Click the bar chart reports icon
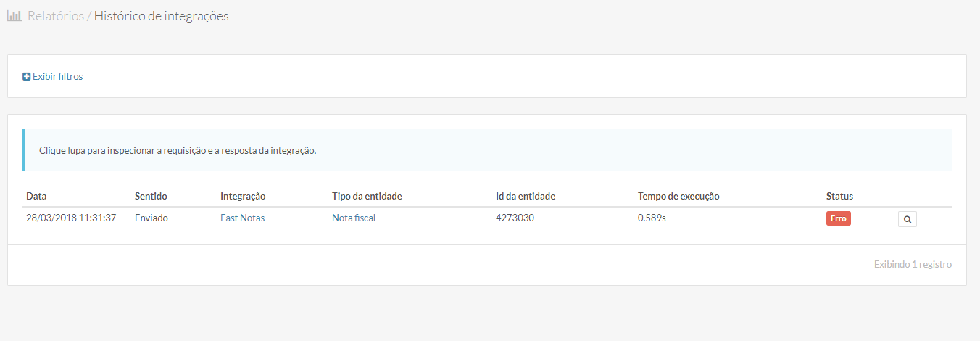This screenshot has width=980, height=341. (14, 16)
